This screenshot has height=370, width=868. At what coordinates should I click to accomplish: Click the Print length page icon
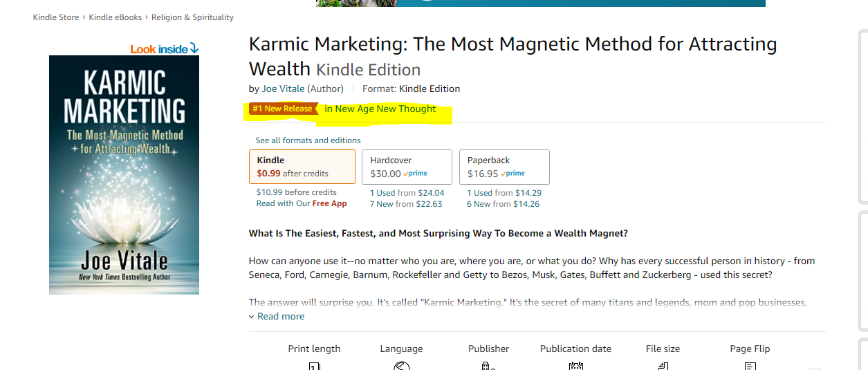click(x=314, y=366)
